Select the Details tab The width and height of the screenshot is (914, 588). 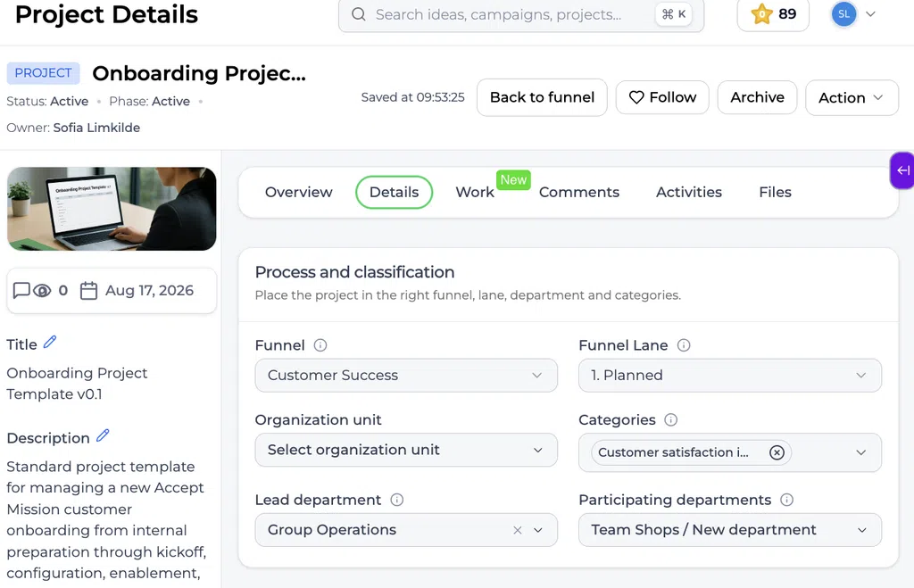coord(394,193)
